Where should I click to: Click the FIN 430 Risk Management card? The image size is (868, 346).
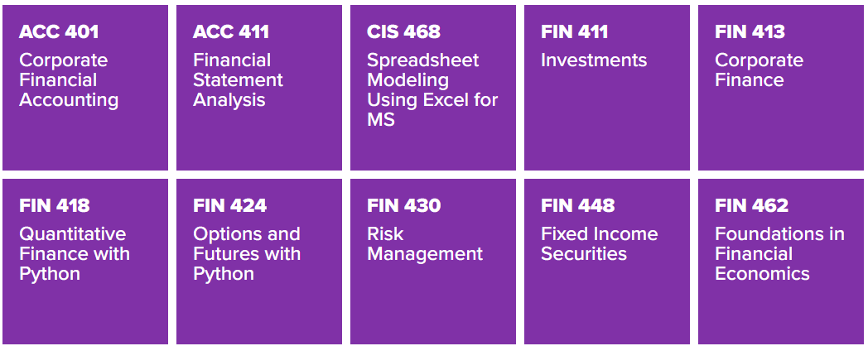click(433, 262)
